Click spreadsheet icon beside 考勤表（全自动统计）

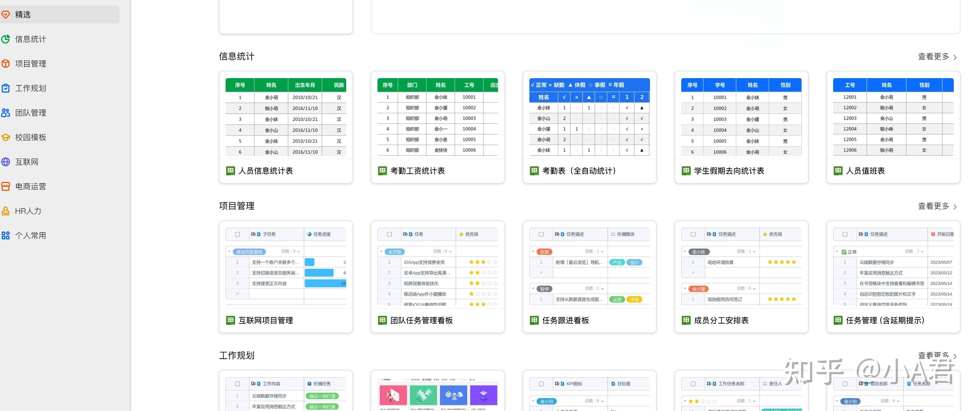[x=534, y=171]
